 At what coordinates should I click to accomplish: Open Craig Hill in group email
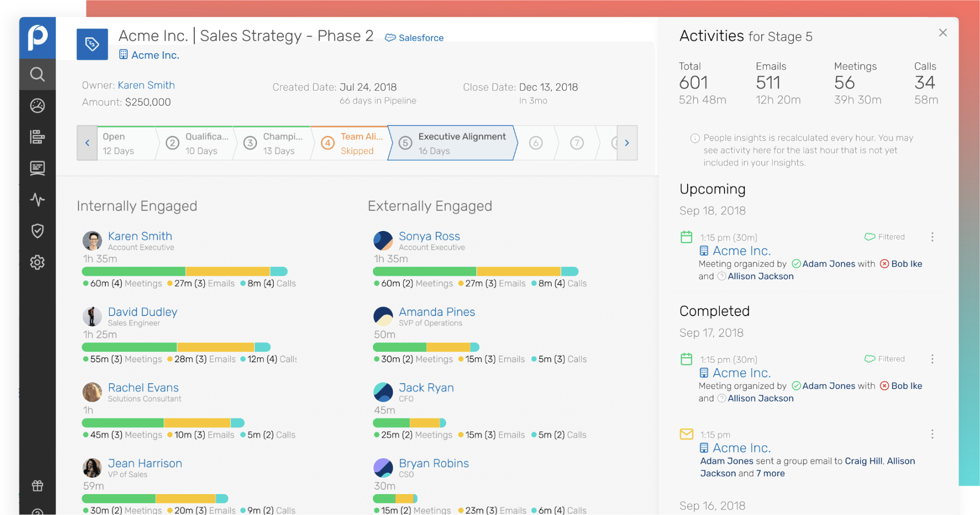click(x=864, y=461)
